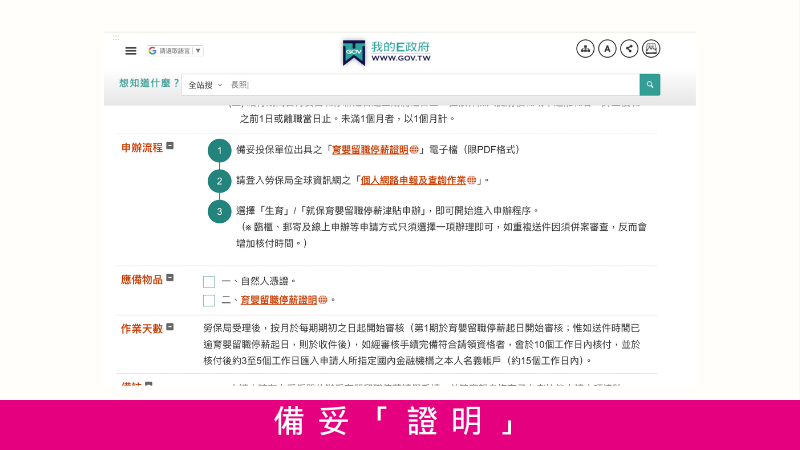
Task: Collapse the 作業天數 section
Action: point(170,327)
